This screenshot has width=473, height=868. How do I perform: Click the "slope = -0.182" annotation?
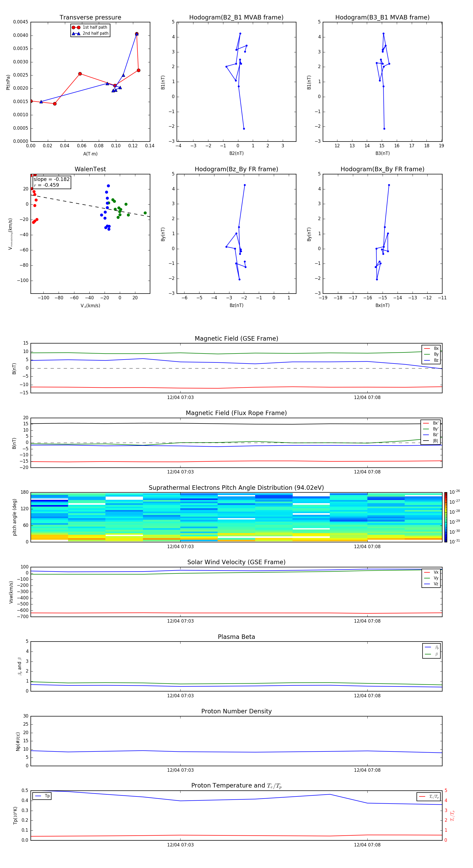point(52,179)
